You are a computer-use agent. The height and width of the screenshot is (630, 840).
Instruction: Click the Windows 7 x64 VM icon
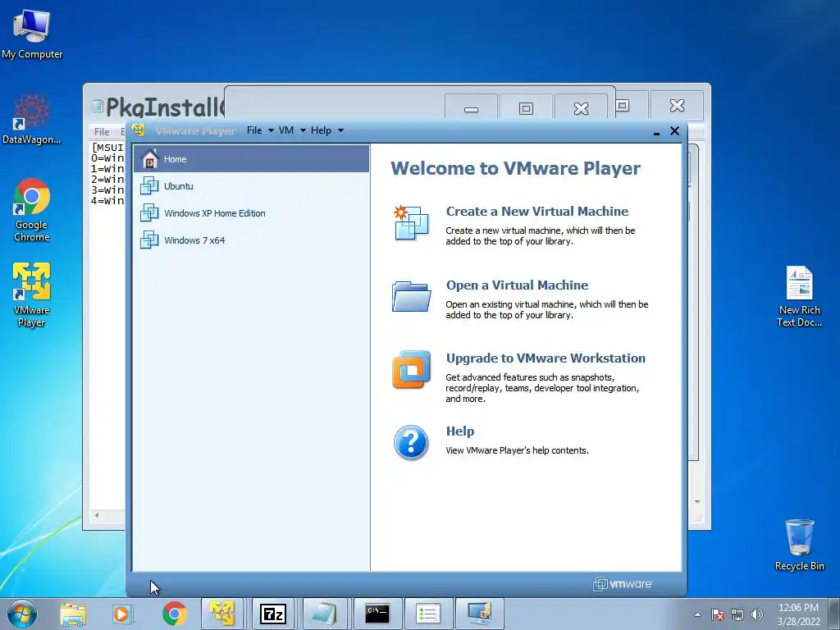tap(149, 240)
